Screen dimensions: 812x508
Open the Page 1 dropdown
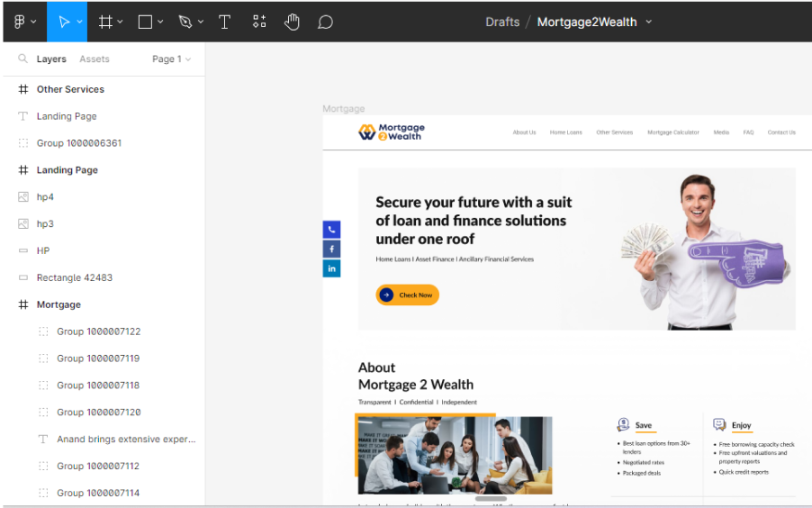point(172,59)
